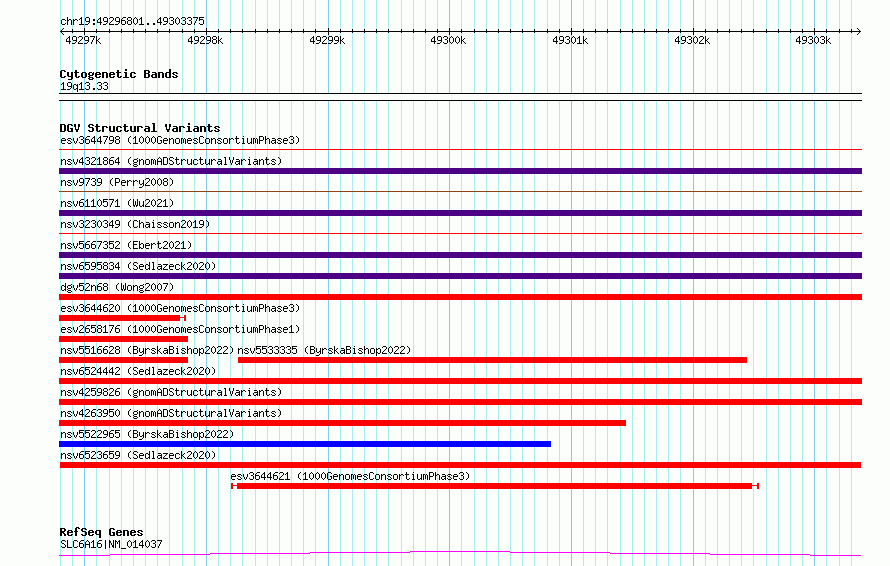Open the nsv9739 (Perry2008) variant
The image size is (890, 566).
pyautogui.click(x=117, y=182)
